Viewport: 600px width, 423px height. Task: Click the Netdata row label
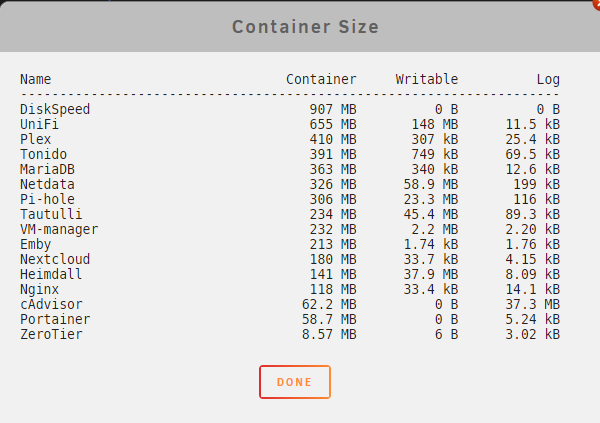47,184
